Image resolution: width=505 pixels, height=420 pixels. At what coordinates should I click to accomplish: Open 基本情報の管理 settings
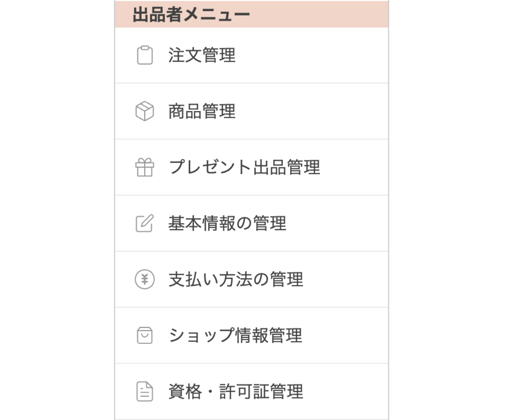tap(226, 223)
